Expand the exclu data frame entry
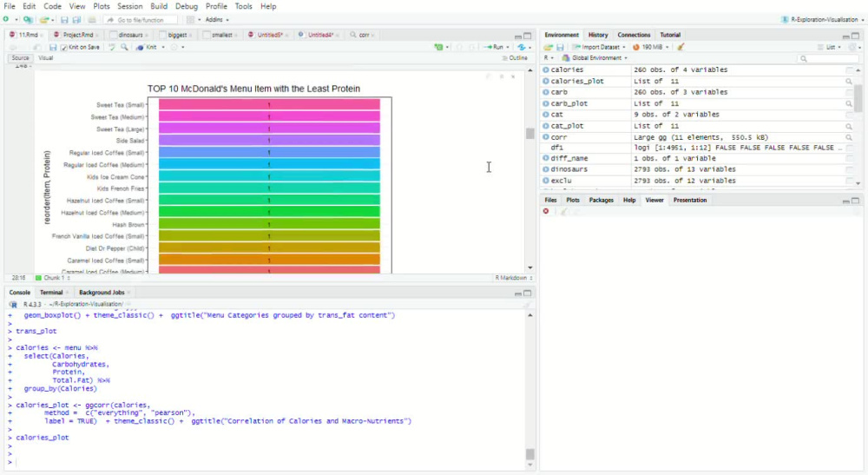 pos(546,181)
